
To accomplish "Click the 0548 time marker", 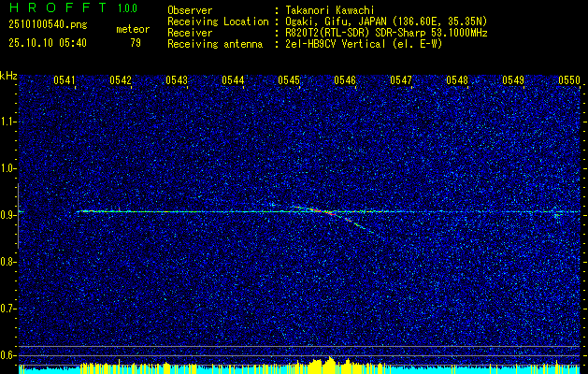I will tap(457, 79).
